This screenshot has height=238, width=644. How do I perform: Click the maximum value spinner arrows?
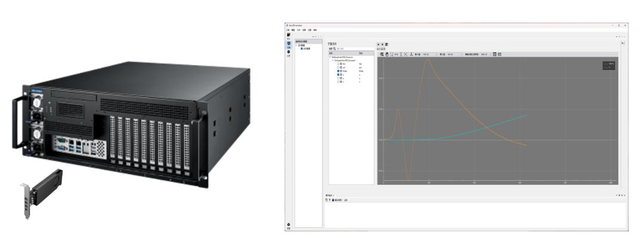[461, 54]
